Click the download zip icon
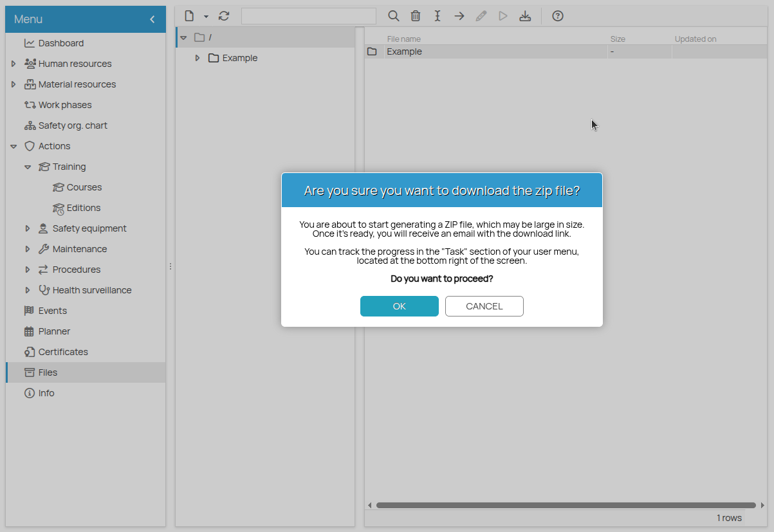 tap(525, 16)
